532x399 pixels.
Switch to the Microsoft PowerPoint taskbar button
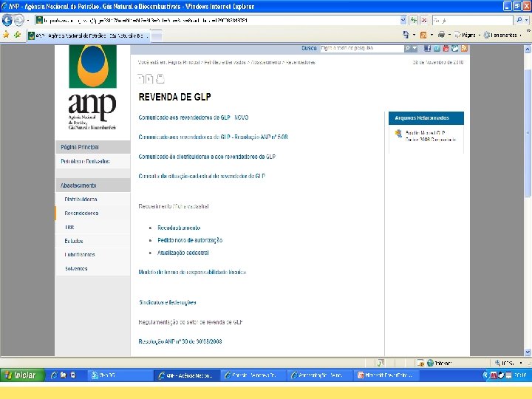pos(386,375)
